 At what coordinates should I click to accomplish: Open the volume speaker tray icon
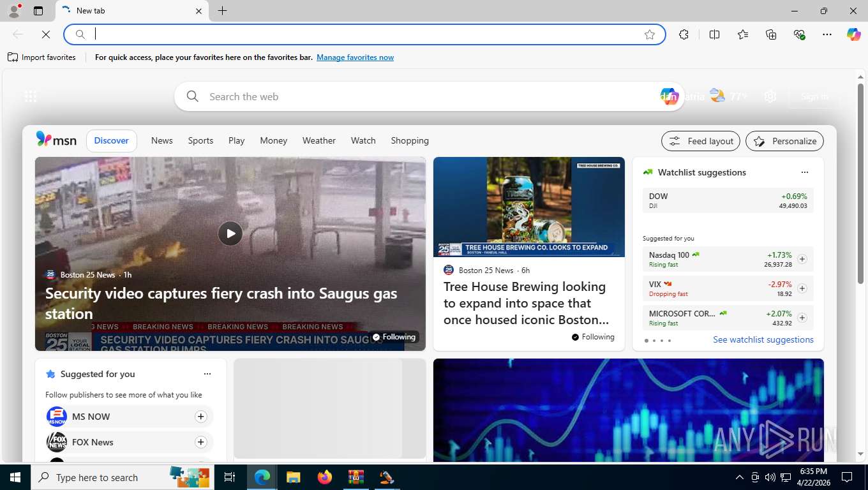tap(770, 477)
